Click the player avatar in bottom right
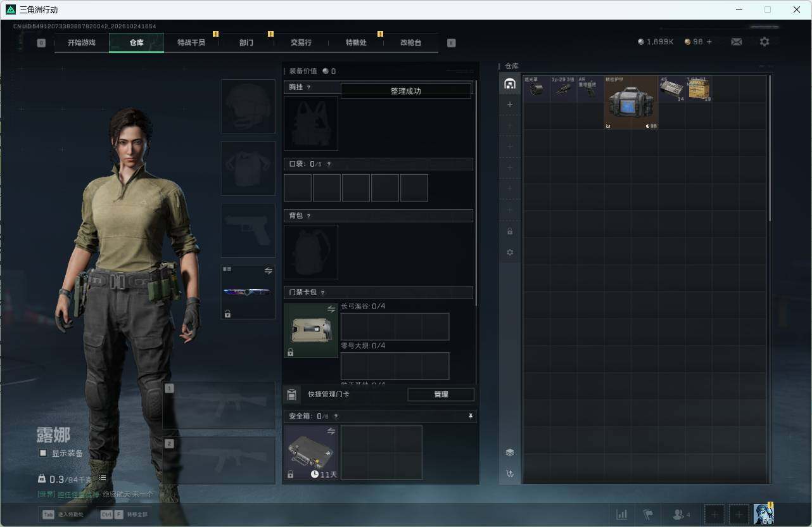812x527 pixels. pyautogui.click(x=764, y=514)
